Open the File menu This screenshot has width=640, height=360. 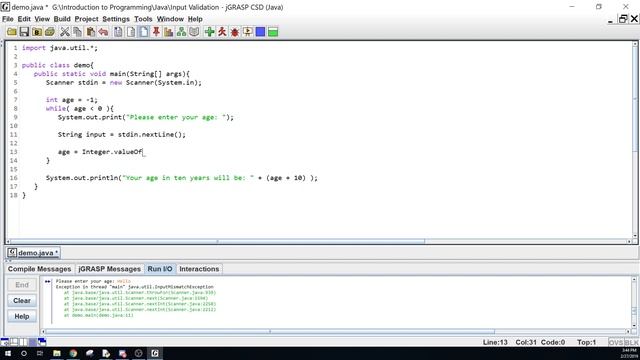[8, 19]
